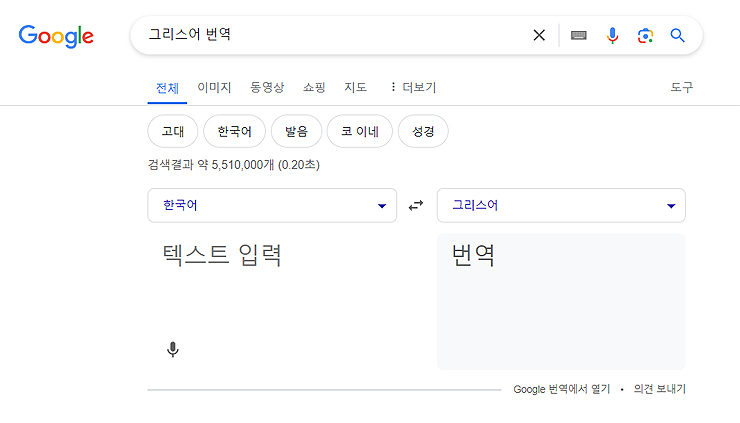The image size is (740, 423).
Task: Select the 전체 tab
Action: 167,88
